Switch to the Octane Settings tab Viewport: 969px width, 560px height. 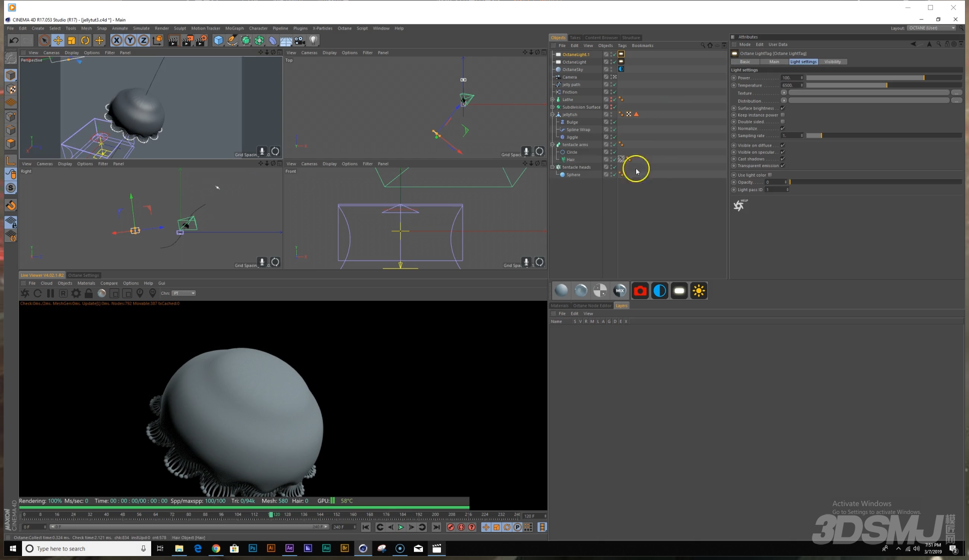(84, 275)
